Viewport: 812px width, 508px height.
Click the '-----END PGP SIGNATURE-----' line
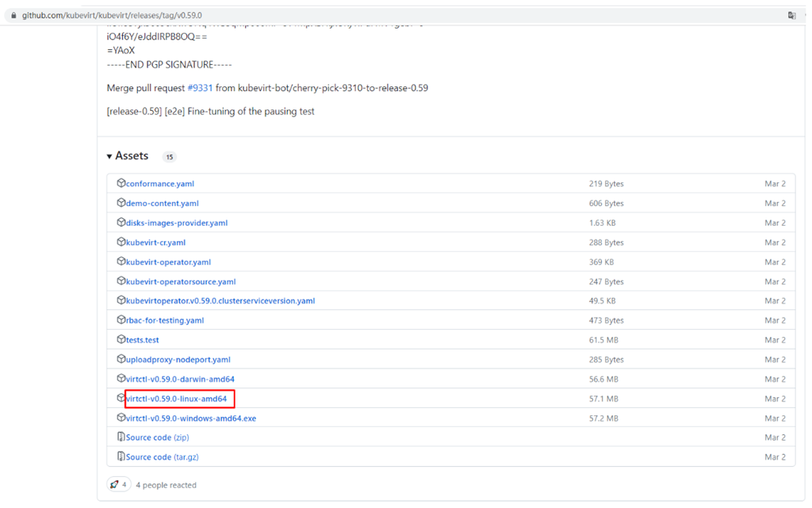click(x=170, y=65)
